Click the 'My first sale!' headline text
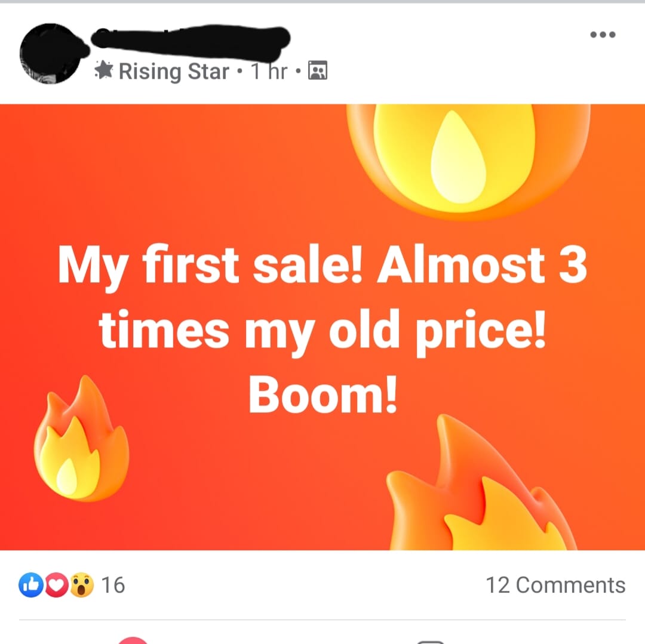This screenshot has width=645, height=644. (211, 264)
